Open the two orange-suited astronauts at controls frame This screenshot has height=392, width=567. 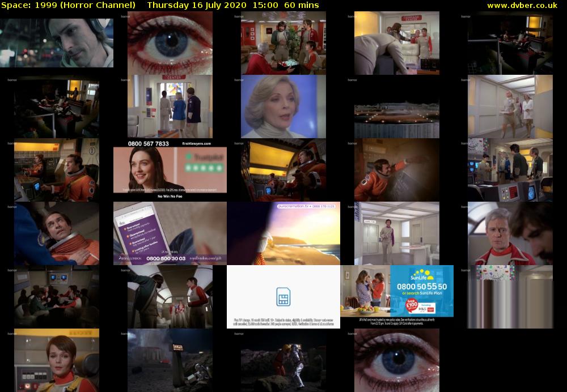pos(56,170)
